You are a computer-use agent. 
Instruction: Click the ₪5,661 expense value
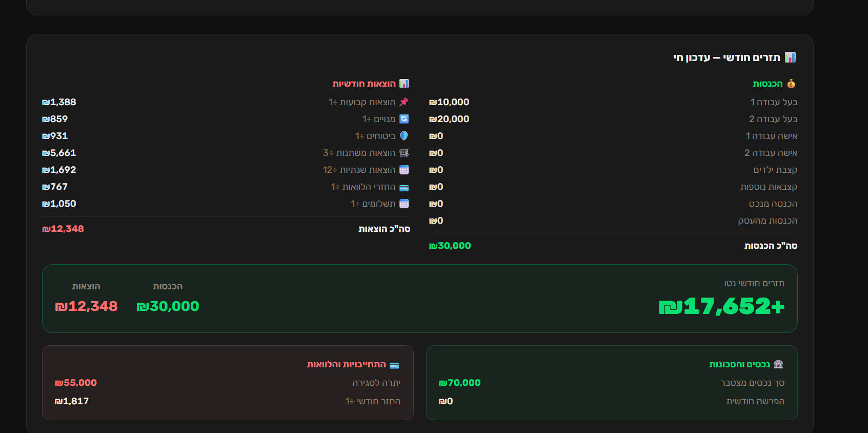59,153
